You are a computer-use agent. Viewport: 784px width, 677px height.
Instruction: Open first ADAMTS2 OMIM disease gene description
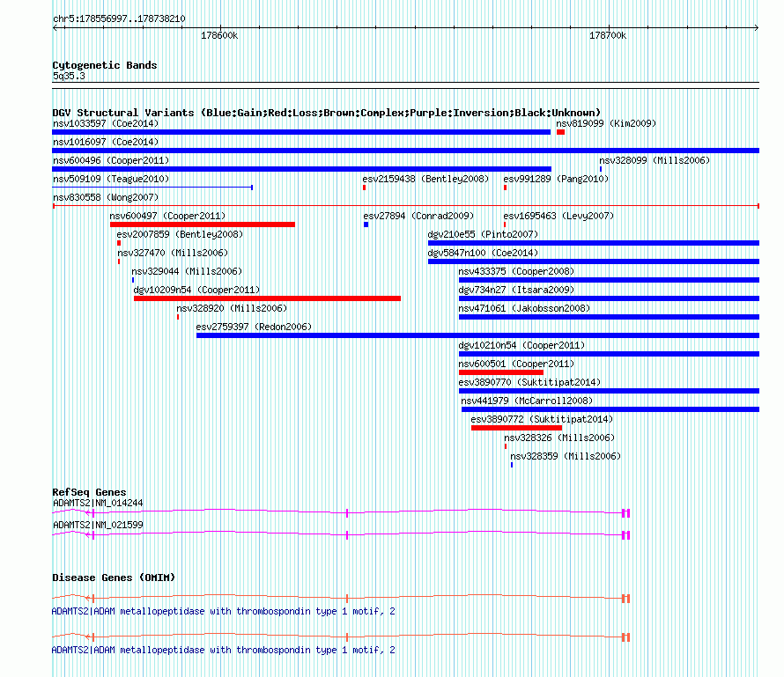[x=224, y=611]
